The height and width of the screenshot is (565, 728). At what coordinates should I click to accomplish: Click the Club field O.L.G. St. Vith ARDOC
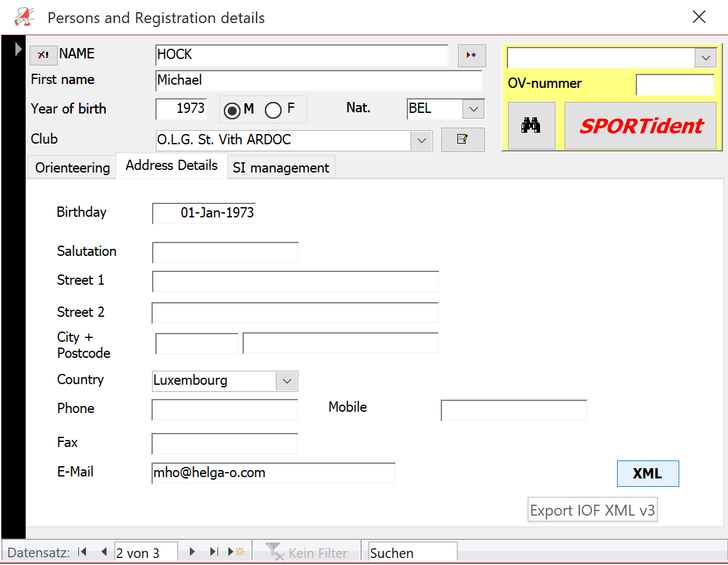point(284,140)
